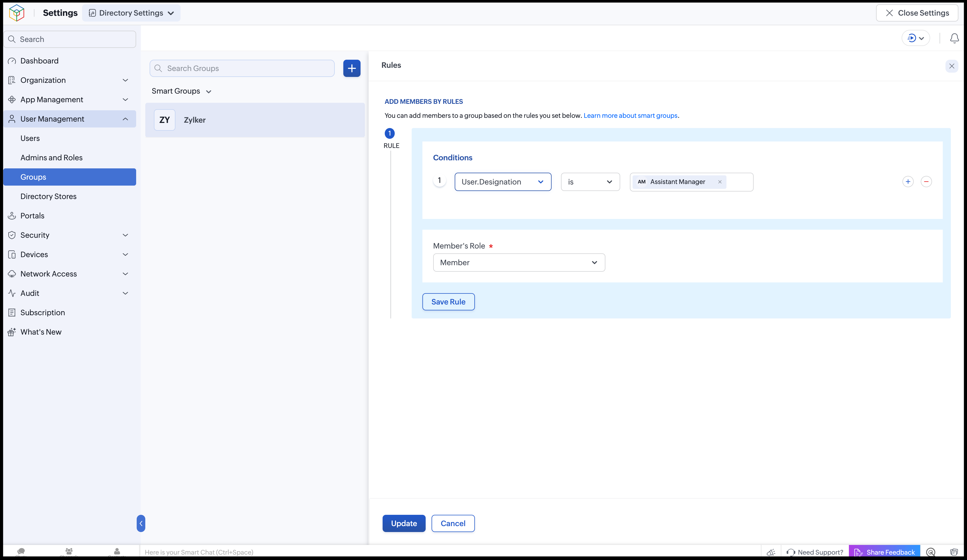Expand the Security section chevron
The height and width of the screenshot is (560, 967).
(x=125, y=235)
